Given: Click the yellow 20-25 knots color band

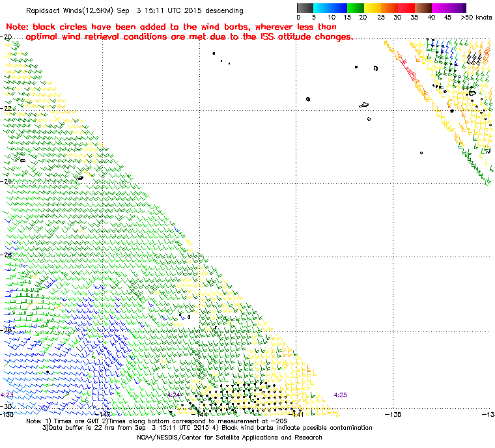Looking at the screenshot, I should [x=373, y=8].
